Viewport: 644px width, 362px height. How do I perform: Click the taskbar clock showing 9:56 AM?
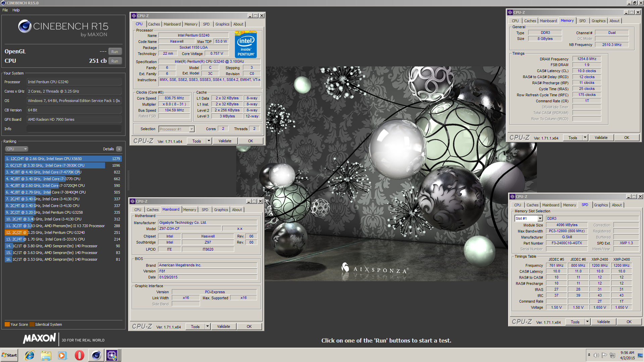(x=627, y=355)
